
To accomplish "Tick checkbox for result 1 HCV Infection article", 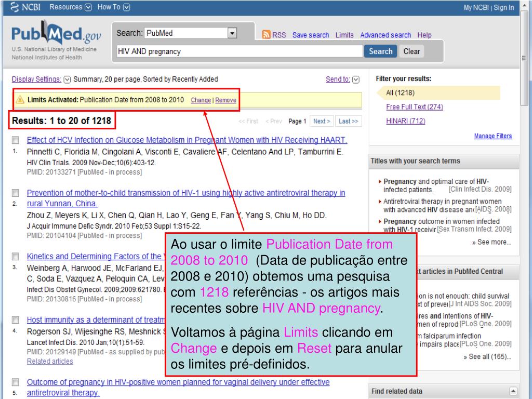I will coord(15,140).
